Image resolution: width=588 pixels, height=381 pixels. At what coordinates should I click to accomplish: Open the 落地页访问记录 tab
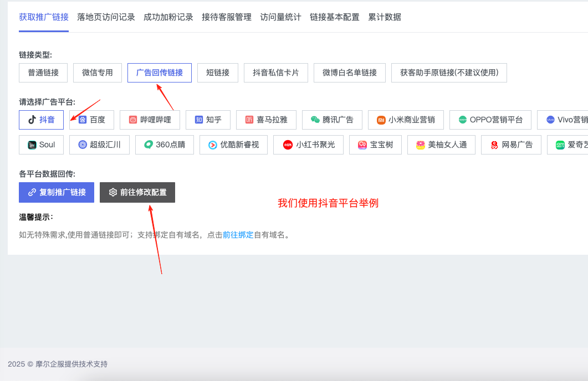tap(106, 17)
